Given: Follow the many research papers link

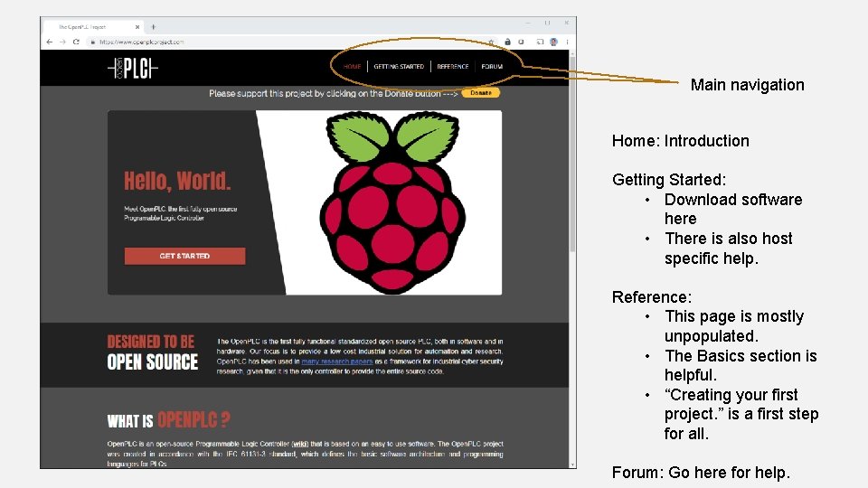Looking at the screenshot, I should point(336,361).
